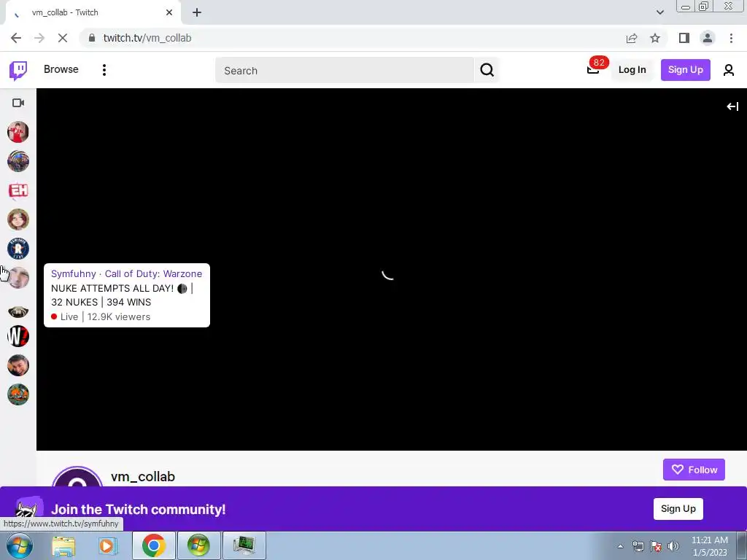Open the WZ logo channel in sidebar
The height and width of the screenshot is (560, 747).
click(18, 336)
